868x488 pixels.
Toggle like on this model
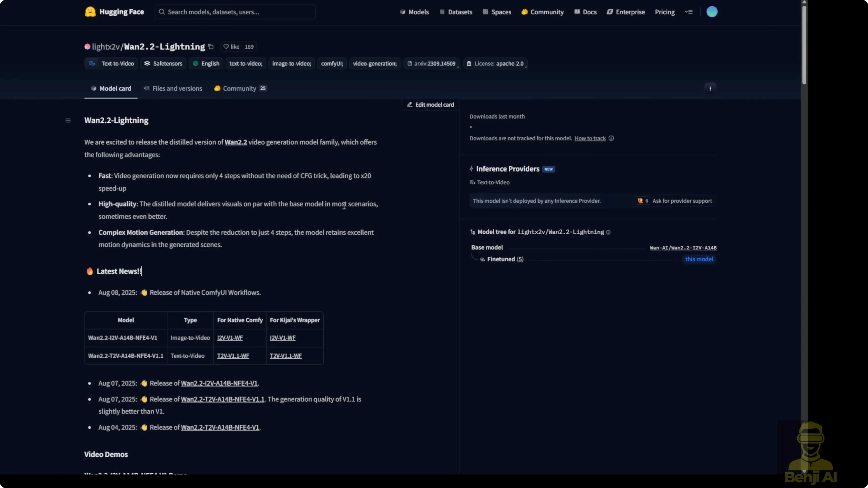click(x=231, y=47)
